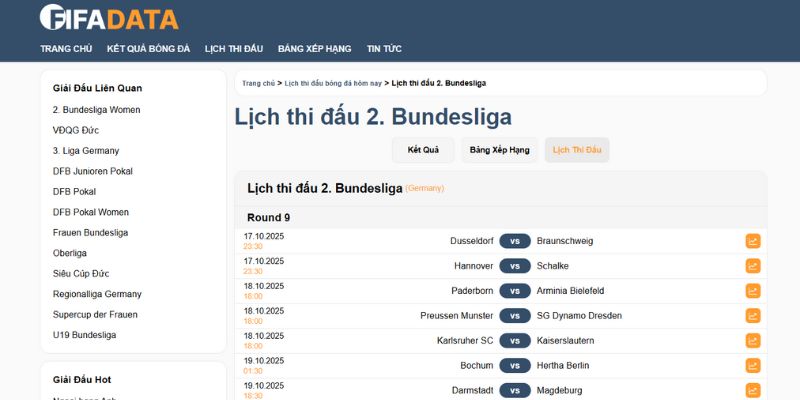The image size is (800, 400).
Task: Open stats chart icon for Dusseldorf vs Braunschweig
Action: 753,241
